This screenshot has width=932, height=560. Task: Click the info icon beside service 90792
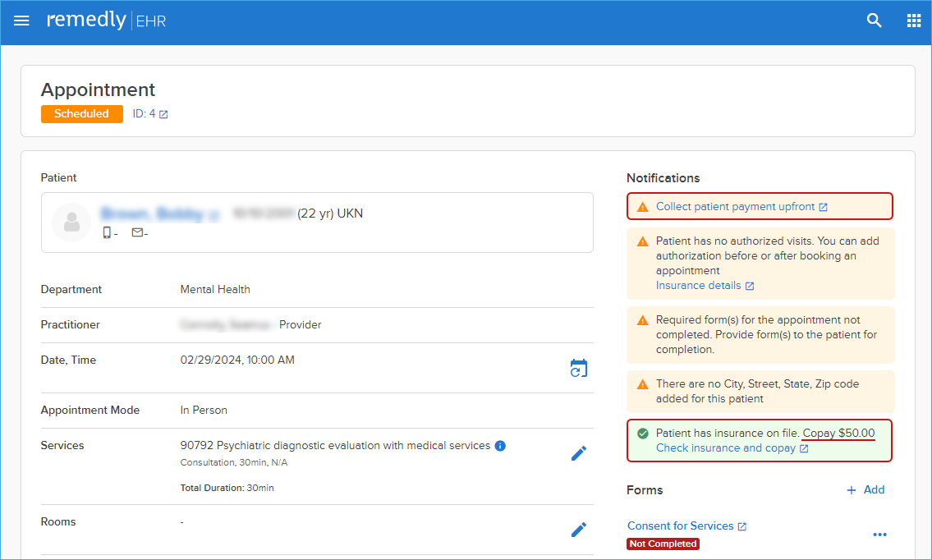tap(500, 446)
